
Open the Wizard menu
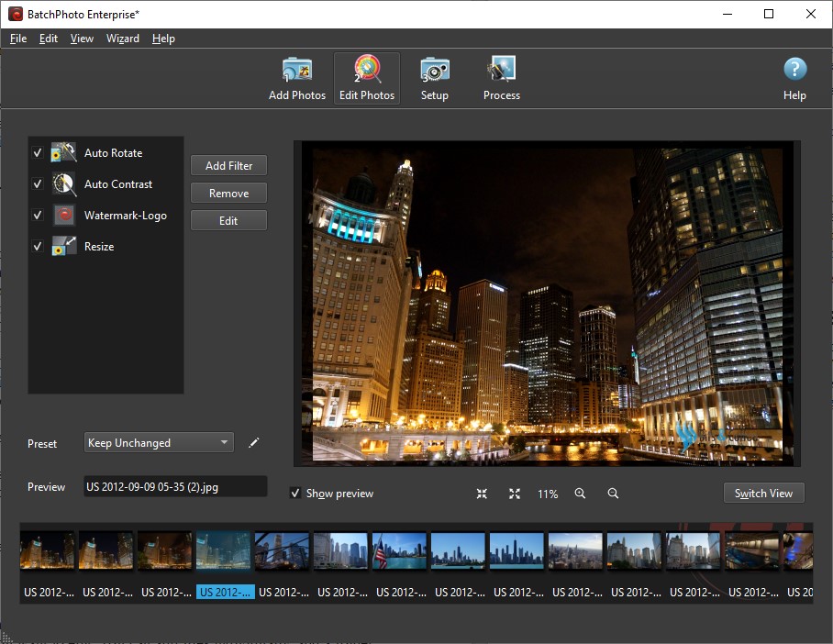tap(123, 39)
